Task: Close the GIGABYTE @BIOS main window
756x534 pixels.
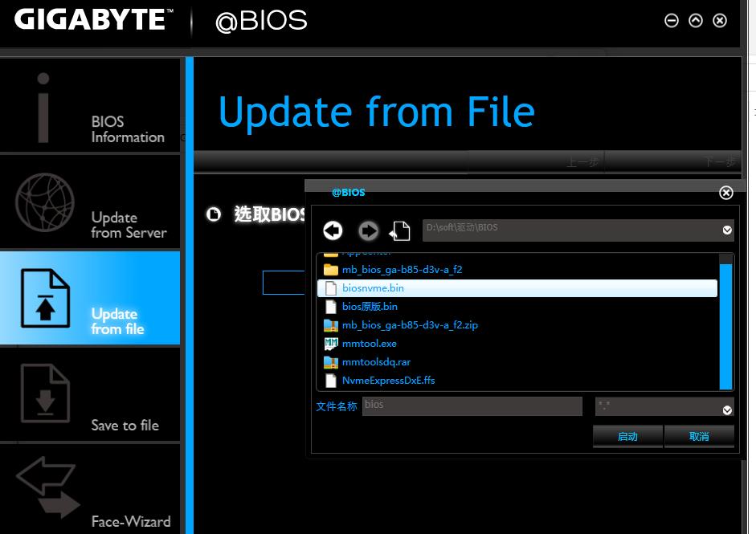Action: (720, 21)
